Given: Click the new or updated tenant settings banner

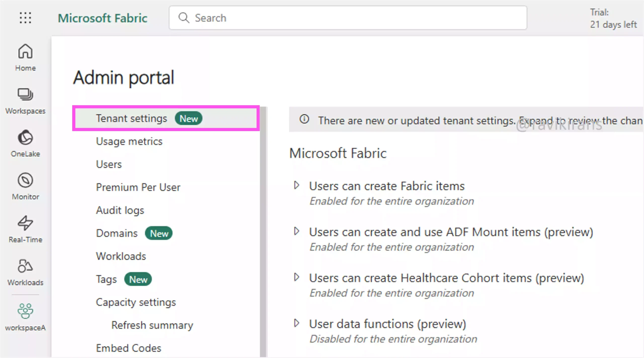Looking at the screenshot, I should pos(466,119).
